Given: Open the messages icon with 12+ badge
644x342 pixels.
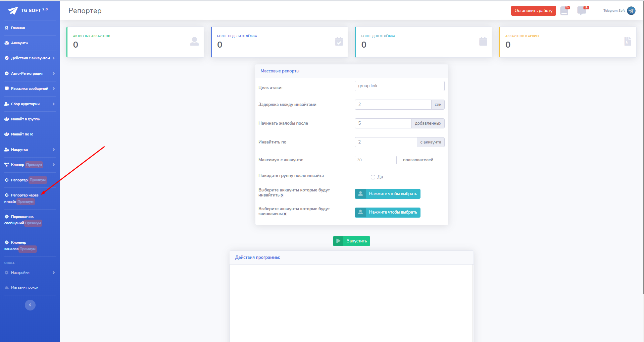Looking at the screenshot, I should click(582, 11).
